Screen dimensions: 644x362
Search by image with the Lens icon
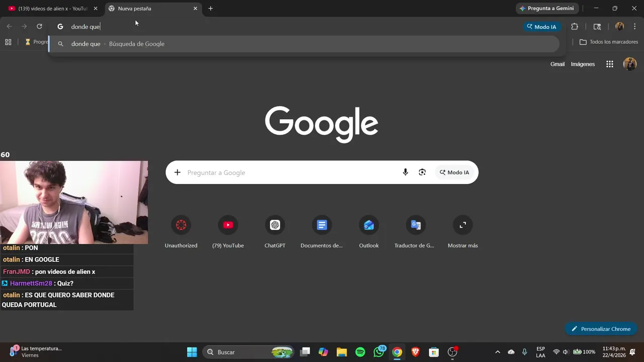click(x=422, y=172)
